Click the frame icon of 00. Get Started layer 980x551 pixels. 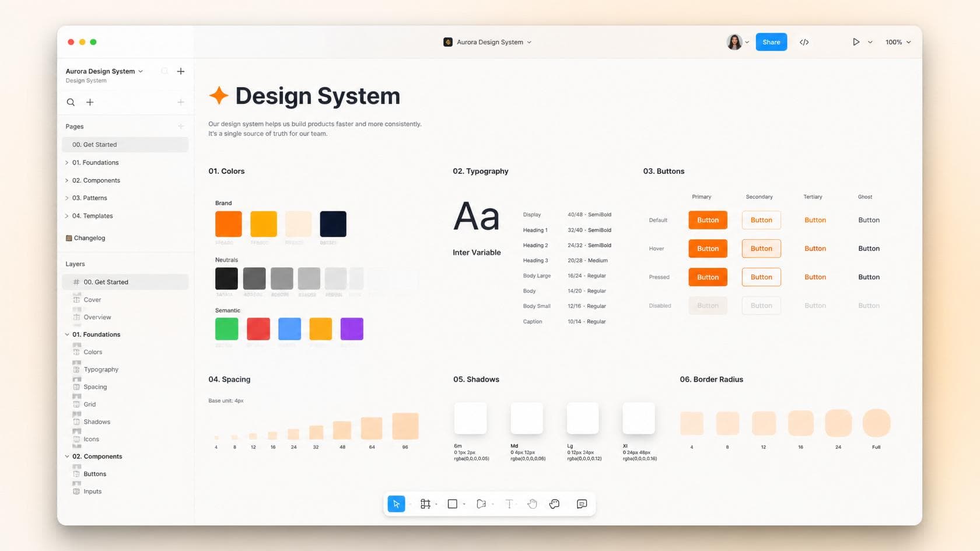point(76,282)
